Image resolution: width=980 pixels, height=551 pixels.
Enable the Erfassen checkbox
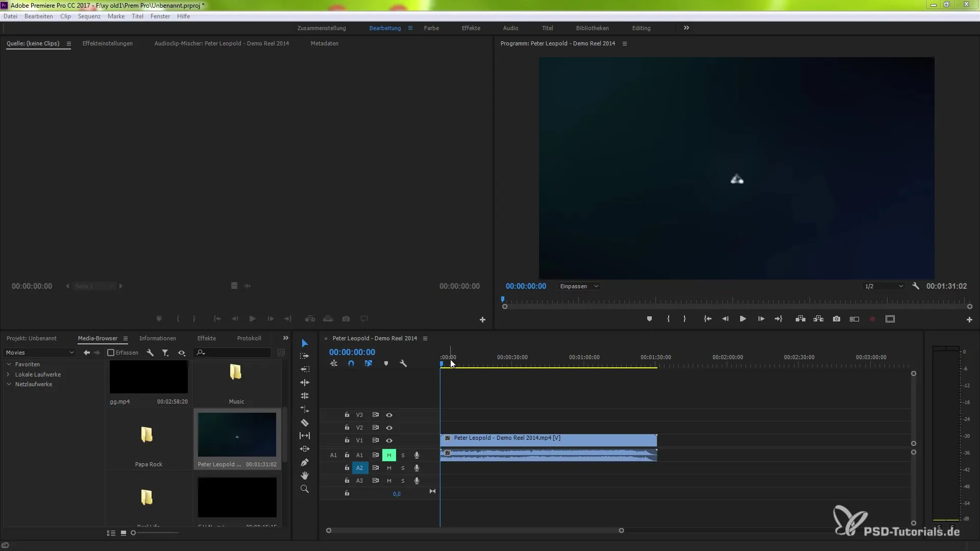[111, 353]
